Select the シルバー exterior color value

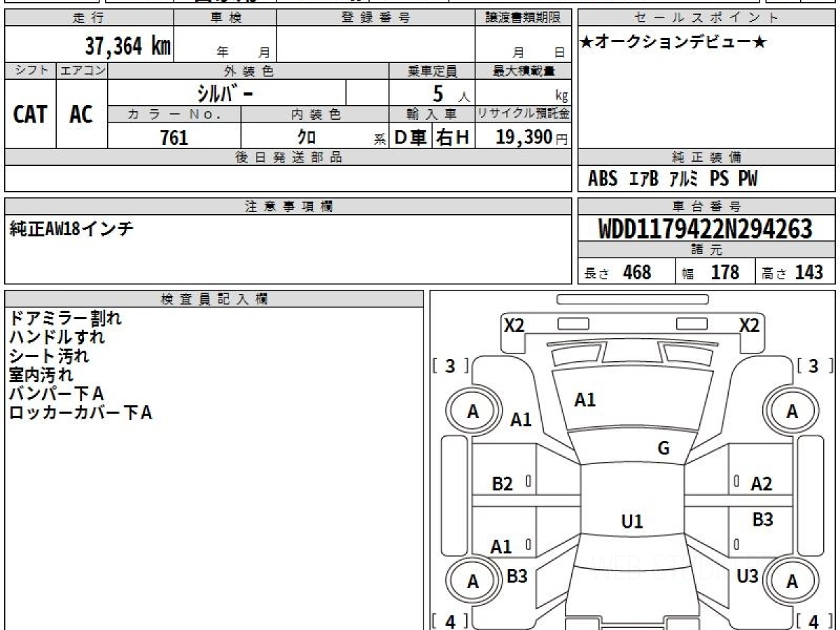pos(225,92)
